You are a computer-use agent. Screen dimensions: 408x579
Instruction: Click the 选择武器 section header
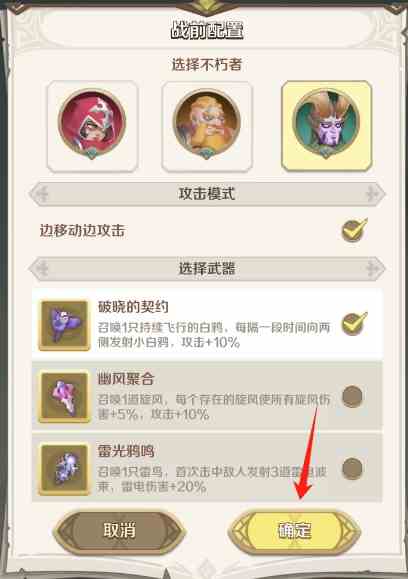[207, 268]
